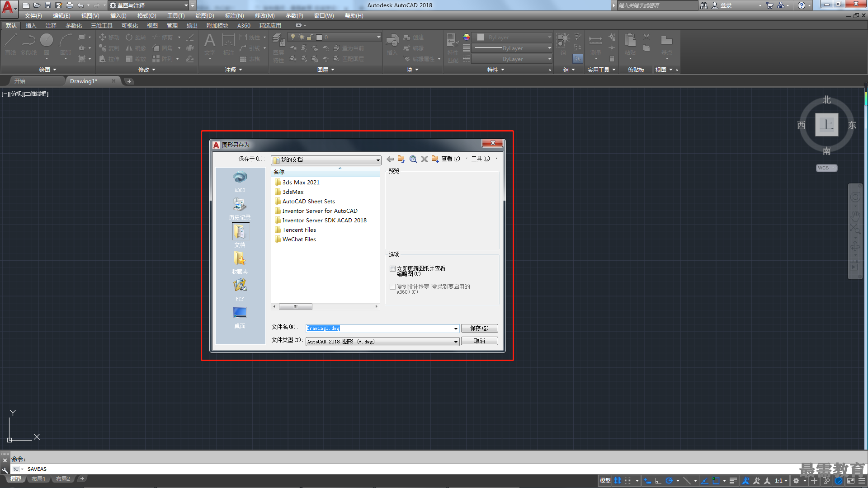Expand the 绘图 ribbon panel
The width and height of the screenshot is (868, 488).
[47, 70]
